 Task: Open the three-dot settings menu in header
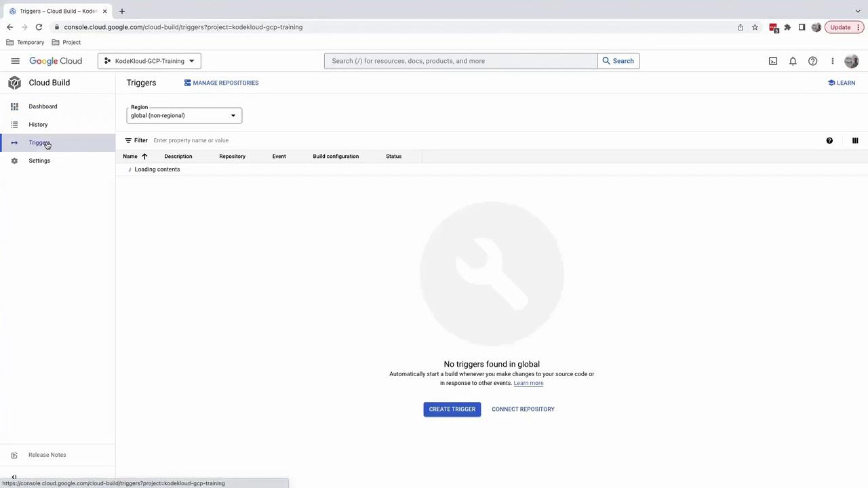click(833, 61)
